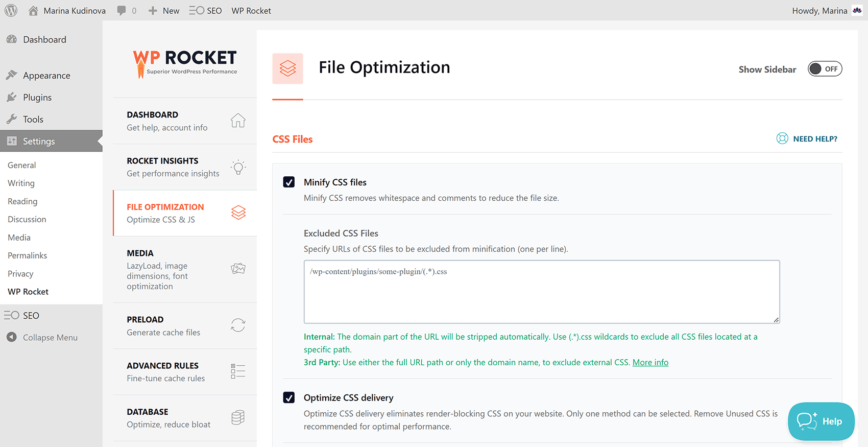The width and height of the screenshot is (868, 447).
Task: Open the Help chat button
Action: click(821, 421)
